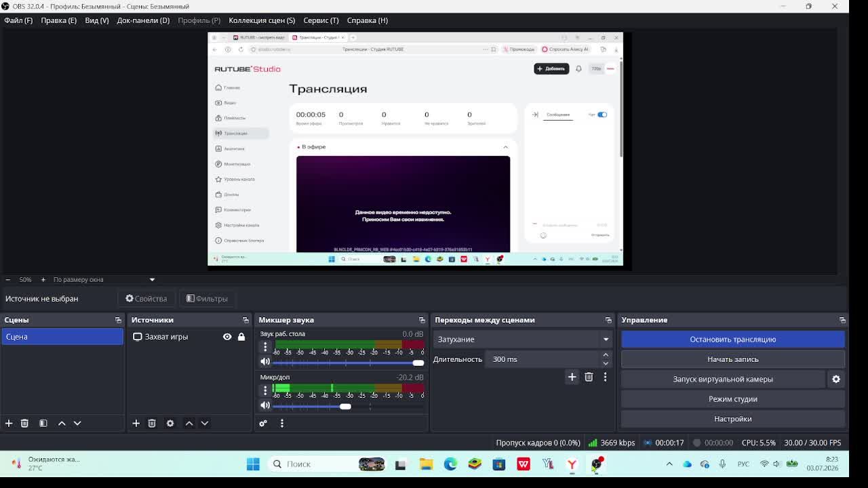Click Начать запись button

point(733,359)
